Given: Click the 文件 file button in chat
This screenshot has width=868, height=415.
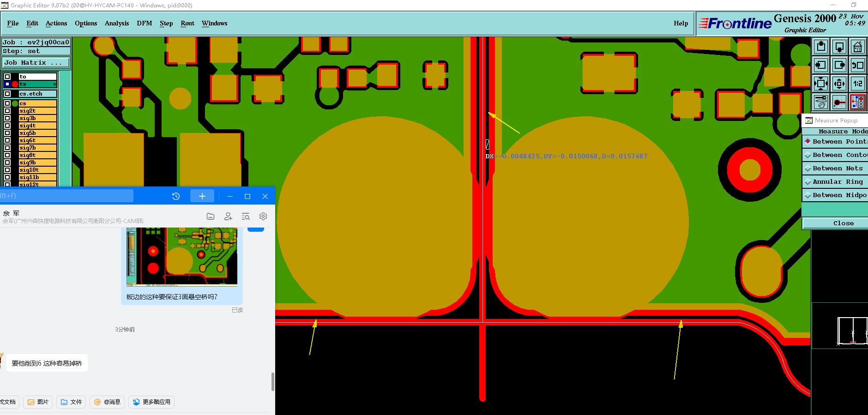Looking at the screenshot, I should point(71,402).
